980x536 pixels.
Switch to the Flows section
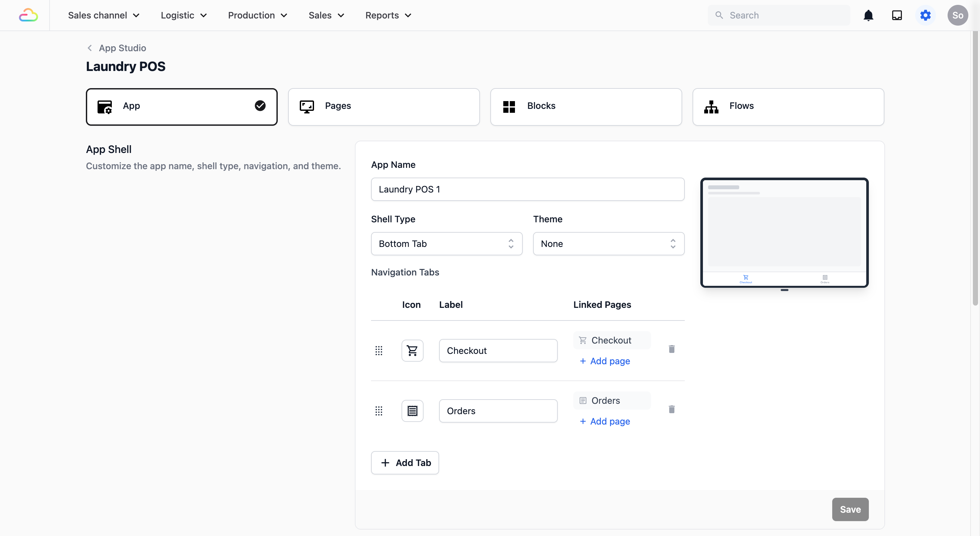[x=788, y=107]
